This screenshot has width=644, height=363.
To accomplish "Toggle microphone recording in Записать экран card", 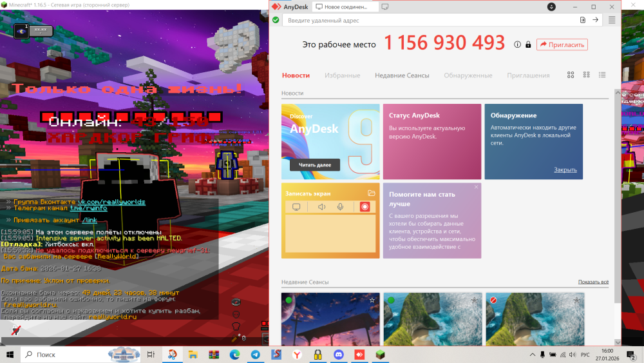I will tap(341, 207).
